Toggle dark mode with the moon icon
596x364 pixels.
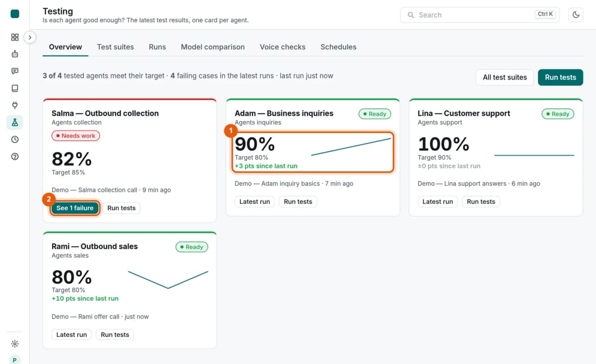[x=576, y=15]
